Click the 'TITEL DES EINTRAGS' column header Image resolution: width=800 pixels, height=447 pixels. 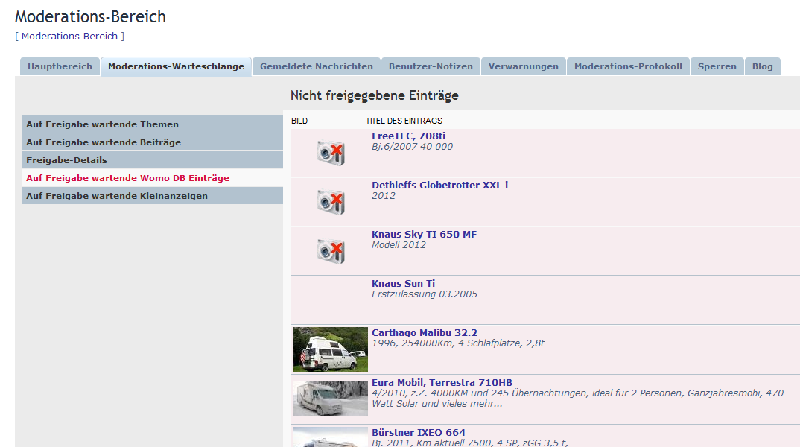pyautogui.click(x=404, y=121)
